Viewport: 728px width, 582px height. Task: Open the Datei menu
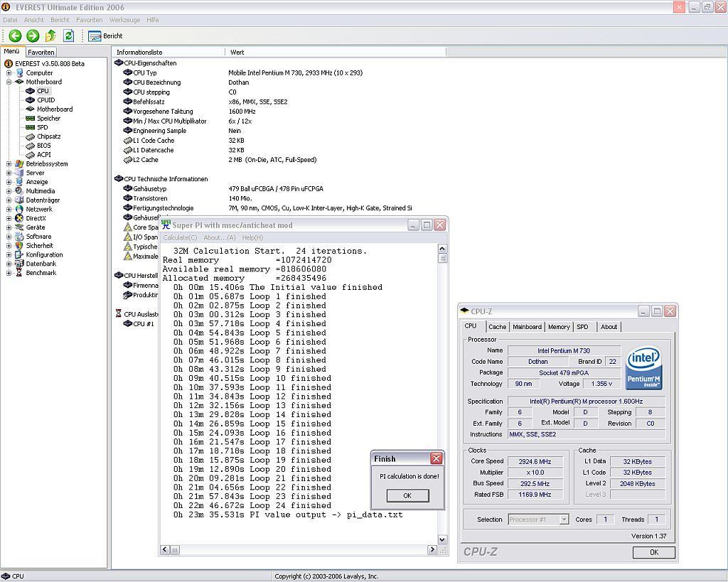pos(10,20)
